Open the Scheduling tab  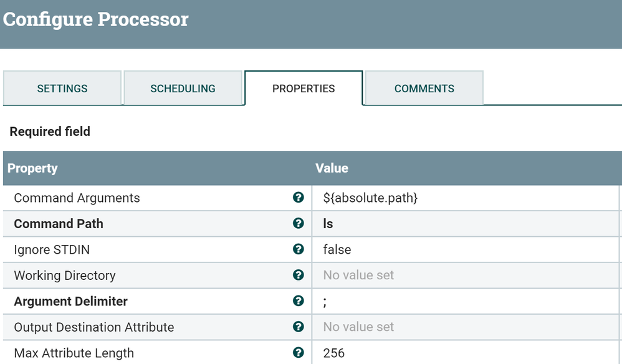coord(183,89)
